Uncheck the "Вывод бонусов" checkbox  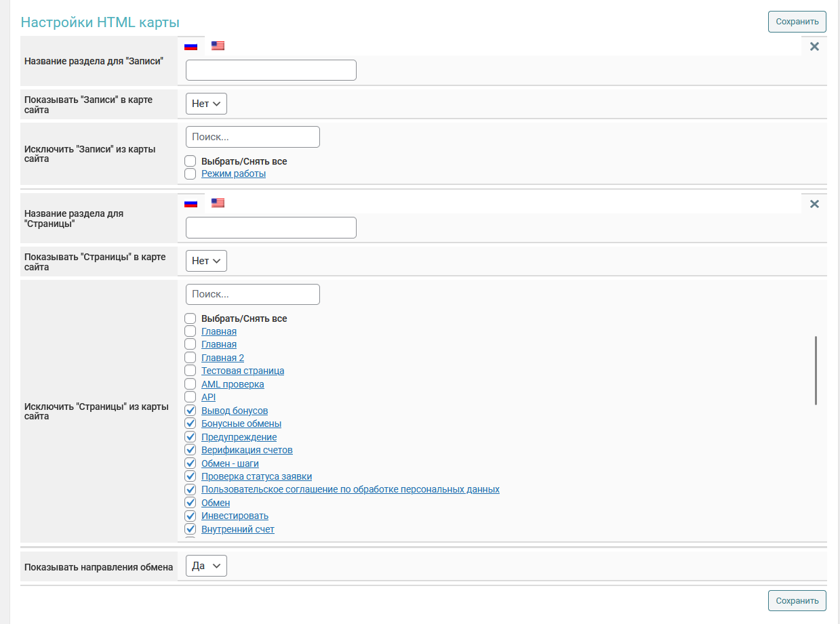tap(191, 411)
